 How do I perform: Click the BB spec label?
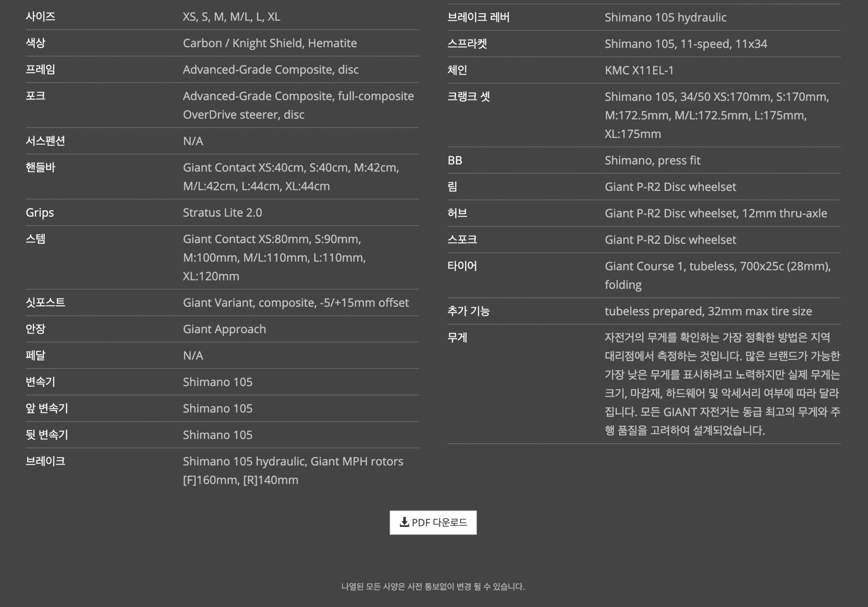(455, 160)
